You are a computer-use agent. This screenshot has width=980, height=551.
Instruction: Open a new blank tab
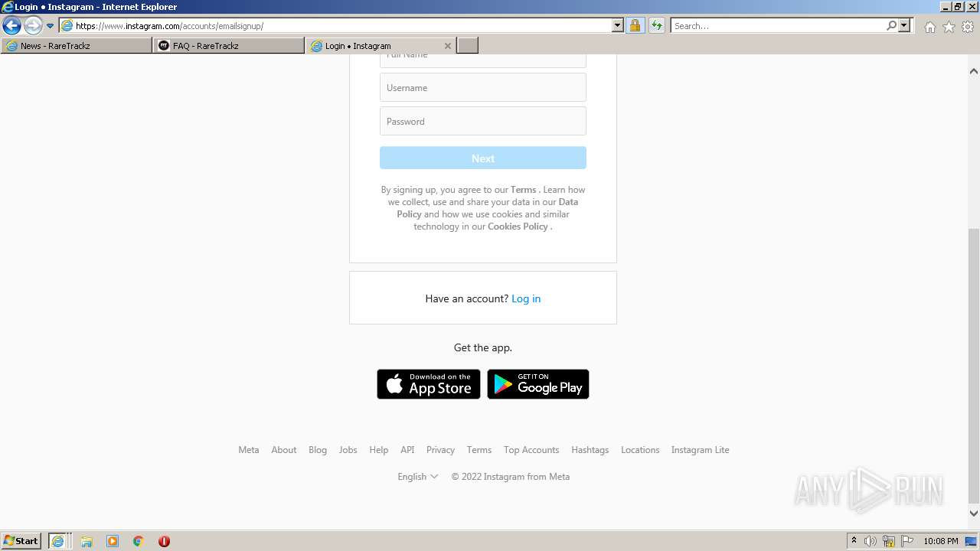point(468,46)
